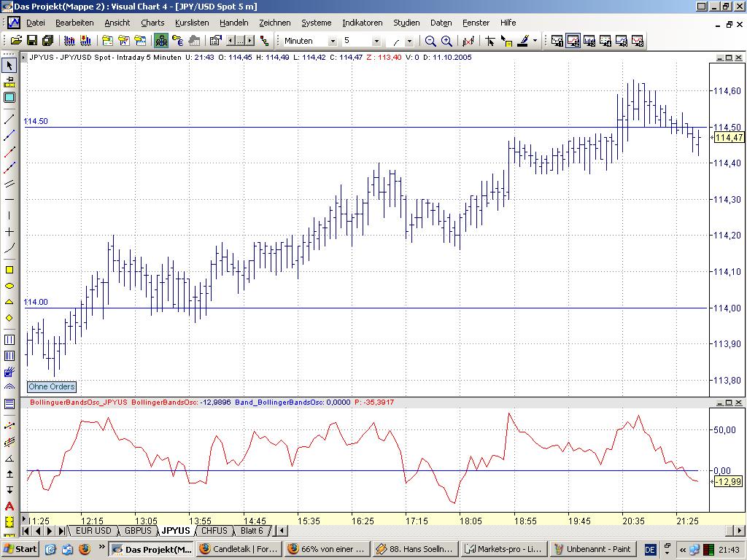Open the Indikatoren menu
Screen dimensions: 747x560
coord(362,23)
